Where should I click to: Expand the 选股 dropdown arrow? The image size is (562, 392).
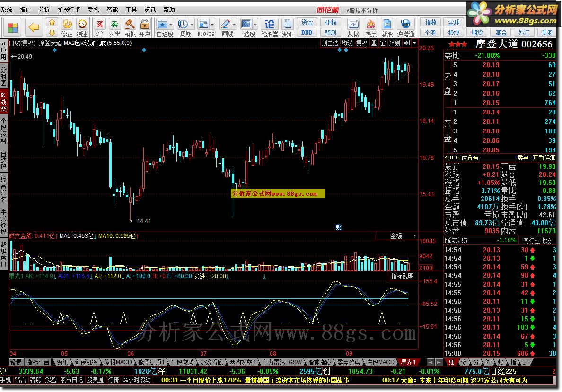[x=255, y=25]
